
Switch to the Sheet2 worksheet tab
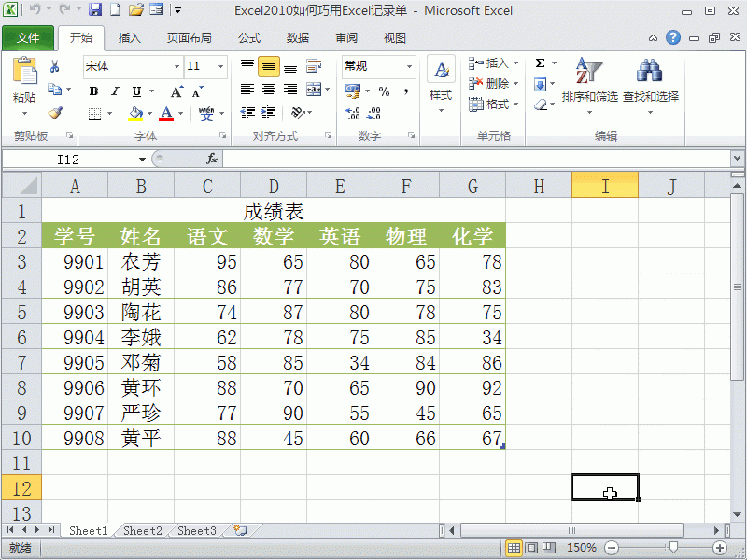pyautogui.click(x=142, y=530)
